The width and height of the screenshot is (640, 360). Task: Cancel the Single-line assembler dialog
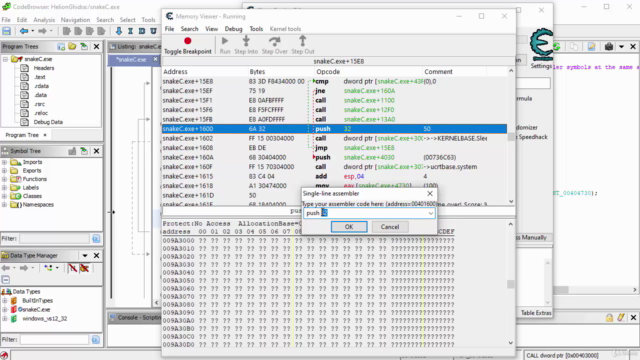(390, 227)
